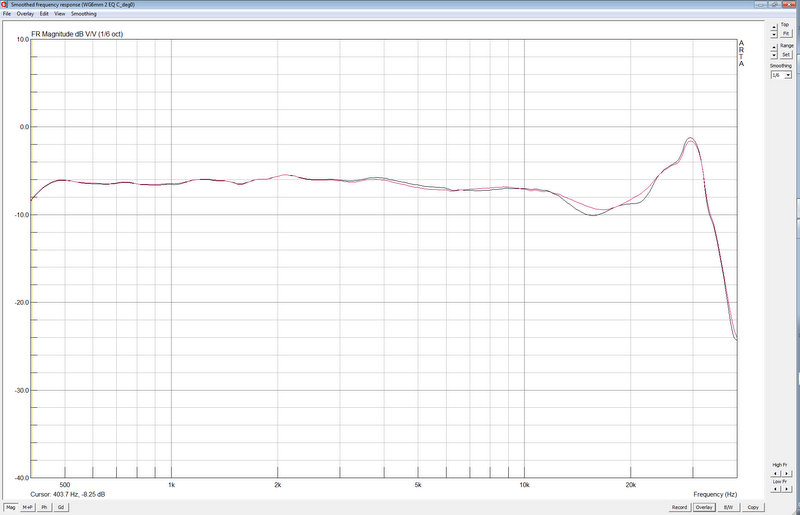This screenshot has height=515, width=800.
Task: Toggle the B/W color mode button
Action: pos(728,507)
